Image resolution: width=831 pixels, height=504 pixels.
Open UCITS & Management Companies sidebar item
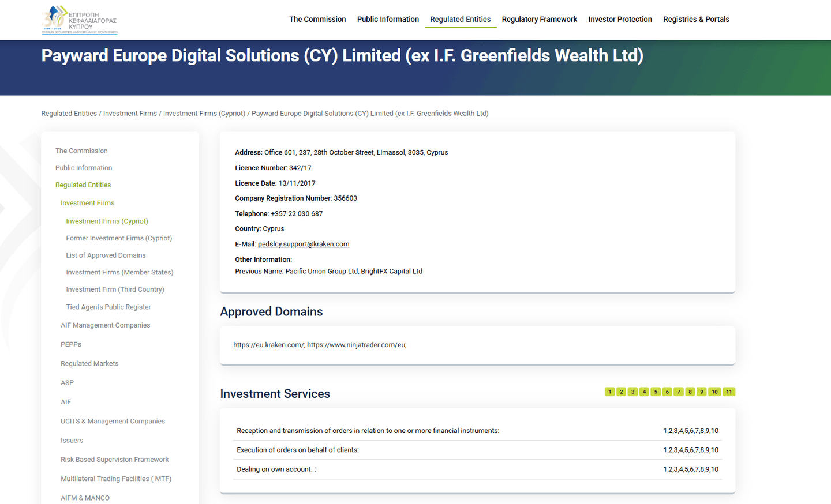(x=113, y=422)
